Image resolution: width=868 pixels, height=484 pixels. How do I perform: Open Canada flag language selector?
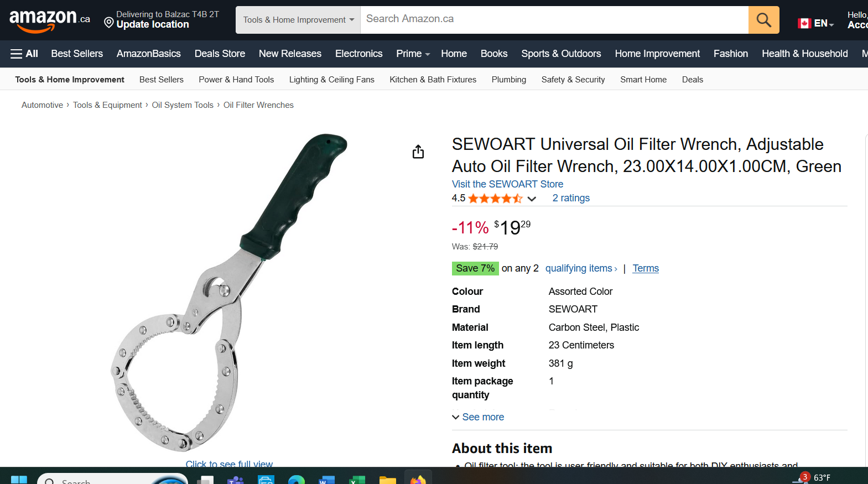coord(815,23)
